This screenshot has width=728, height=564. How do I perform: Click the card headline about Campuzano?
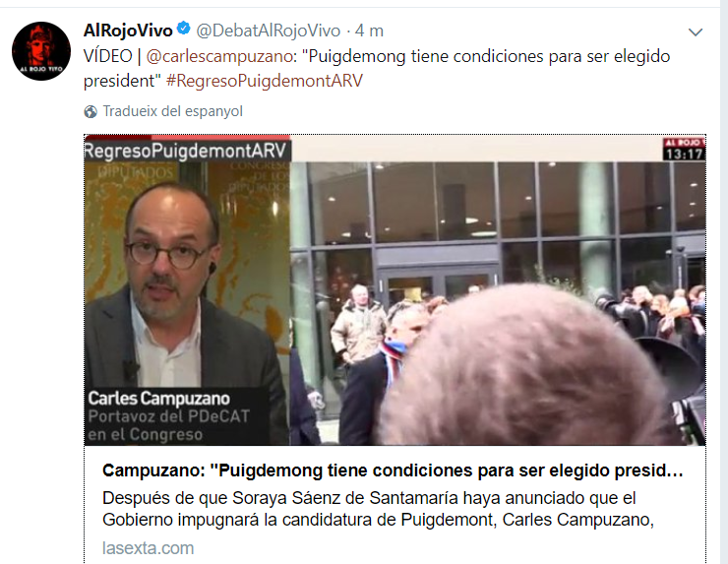tap(393, 470)
